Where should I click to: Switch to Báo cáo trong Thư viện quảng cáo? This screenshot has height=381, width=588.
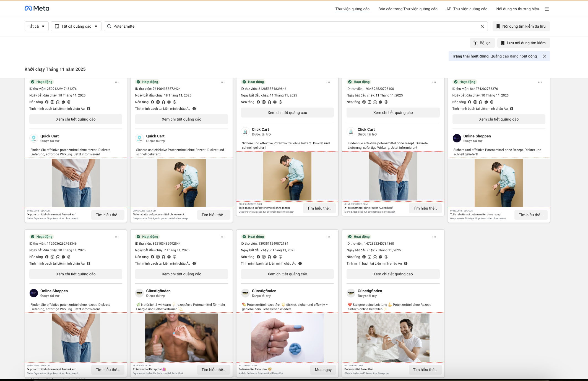tap(408, 9)
